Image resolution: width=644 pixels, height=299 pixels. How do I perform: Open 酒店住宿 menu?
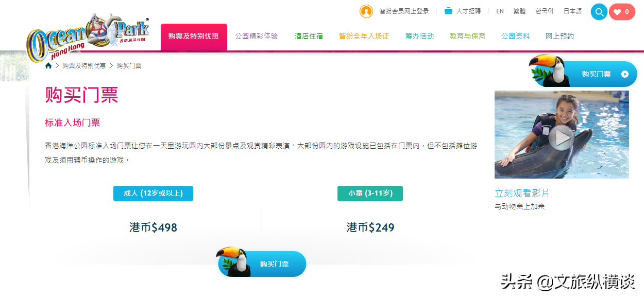(309, 37)
